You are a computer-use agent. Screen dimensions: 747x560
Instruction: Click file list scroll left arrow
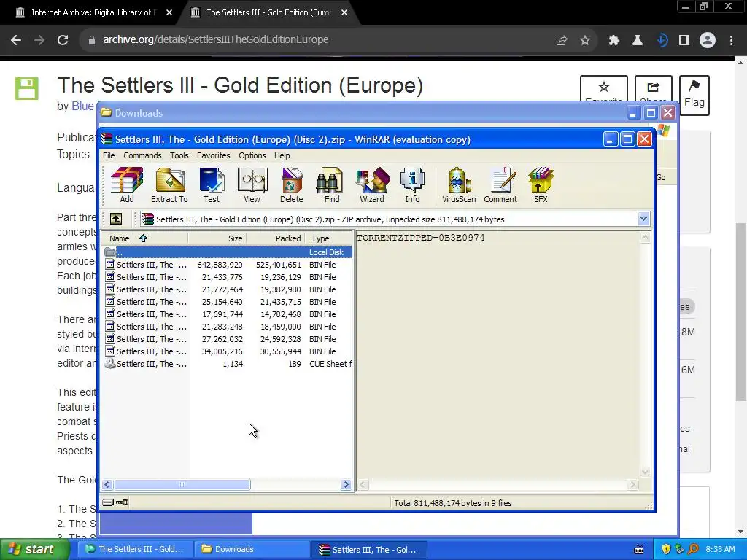[107, 485]
